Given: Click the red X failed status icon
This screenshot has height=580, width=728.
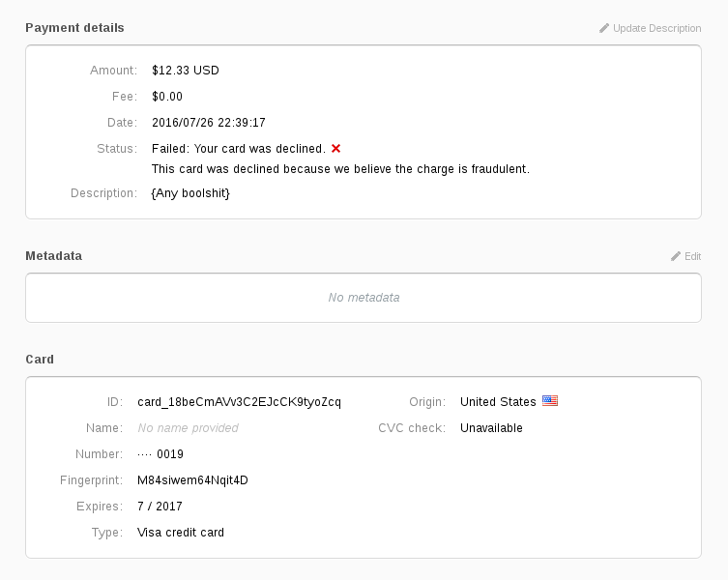Looking at the screenshot, I should [x=335, y=149].
